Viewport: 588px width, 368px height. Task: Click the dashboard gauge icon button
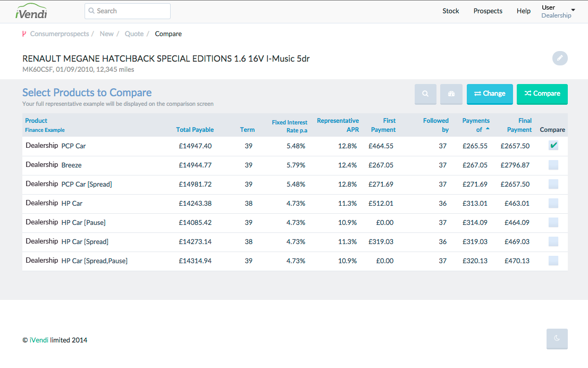pyautogui.click(x=451, y=94)
